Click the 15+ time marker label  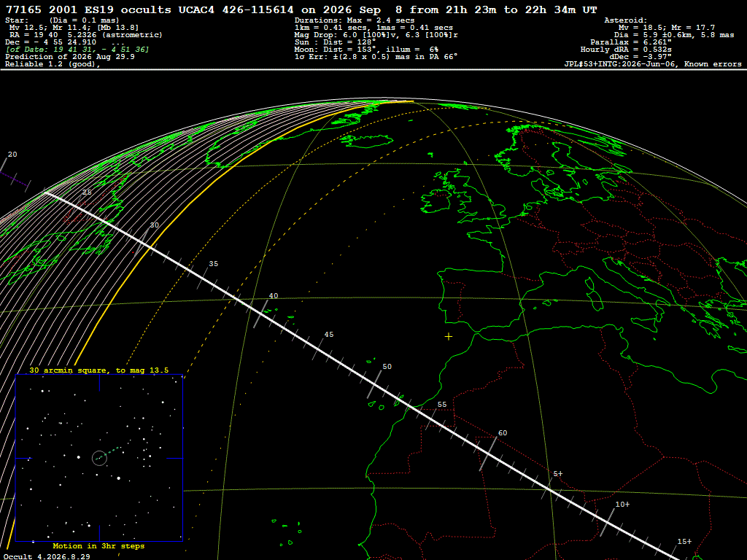pyautogui.click(x=684, y=542)
